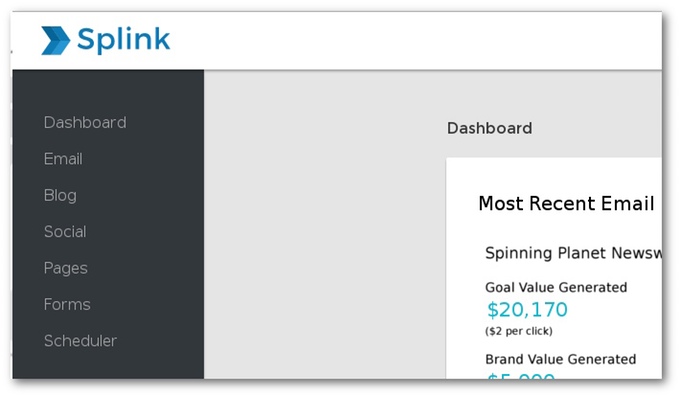
Task: Click the Goal Value Generated label
Action: point(556,287)
